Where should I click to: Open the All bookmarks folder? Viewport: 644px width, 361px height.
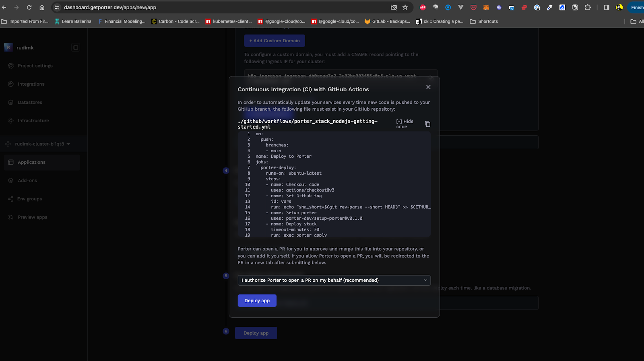(637, 21)
